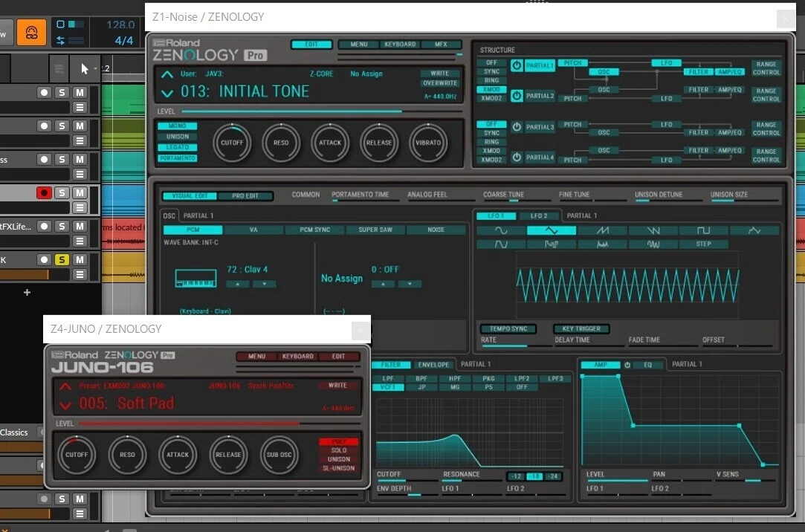The width and height of the screenshot is (805, 532).
Task: Step the 0 : OFF wave down
Action: pyautogui.click(x=410, y=284)
